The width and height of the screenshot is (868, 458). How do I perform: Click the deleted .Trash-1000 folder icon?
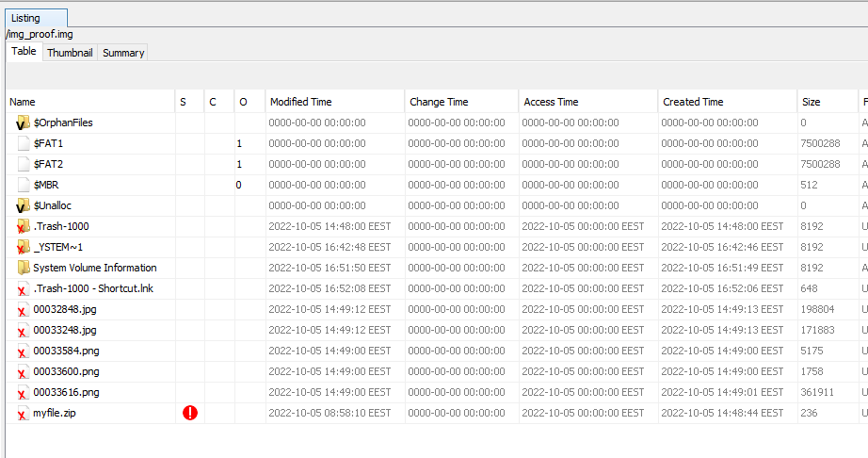click(x=24, y=226)
